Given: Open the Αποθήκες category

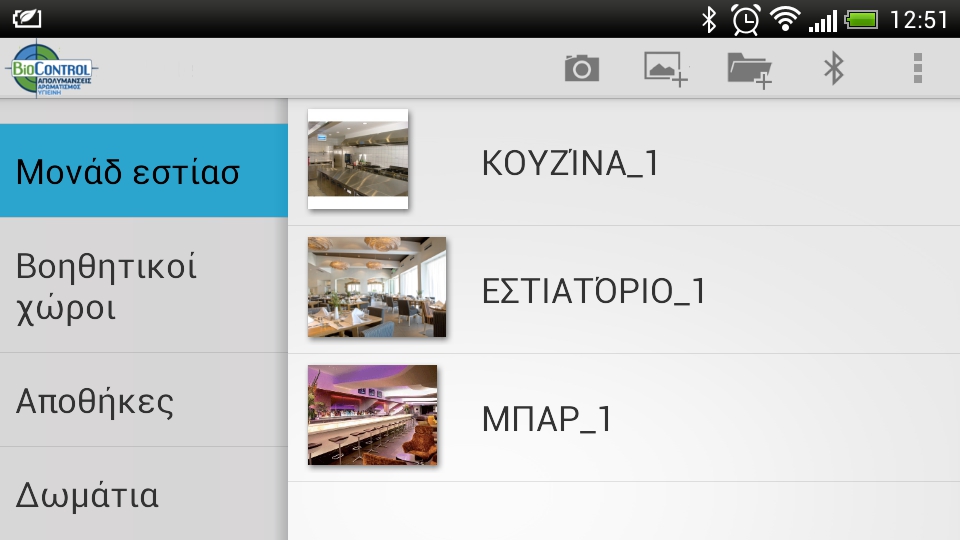Looking at the screenshot, I should pos(144,400).
